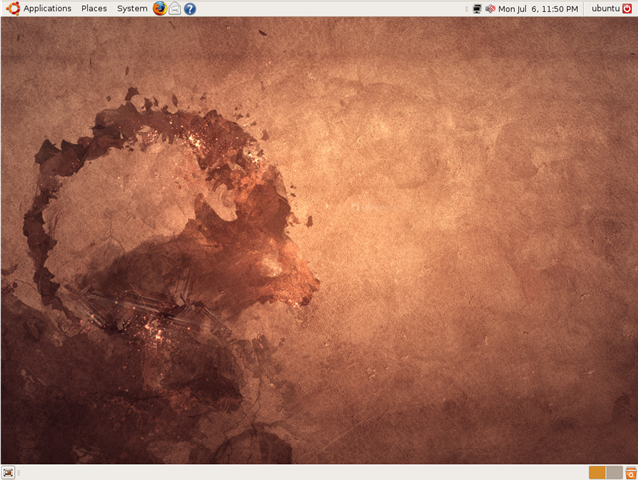Click the notification area grip handle

coord(466,9)
